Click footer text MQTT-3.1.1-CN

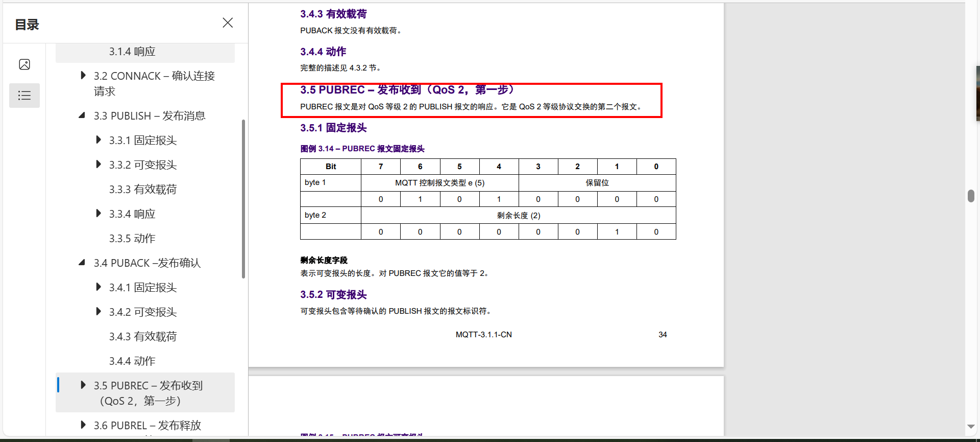coord(484,335)
